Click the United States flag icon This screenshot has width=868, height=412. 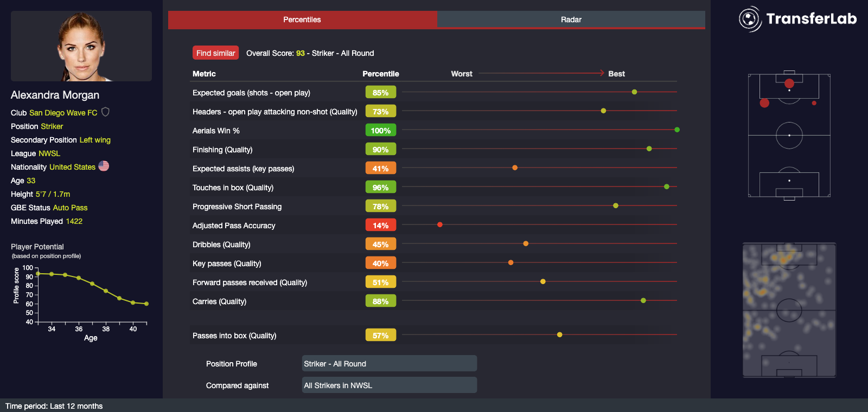[x=104, y=166]
